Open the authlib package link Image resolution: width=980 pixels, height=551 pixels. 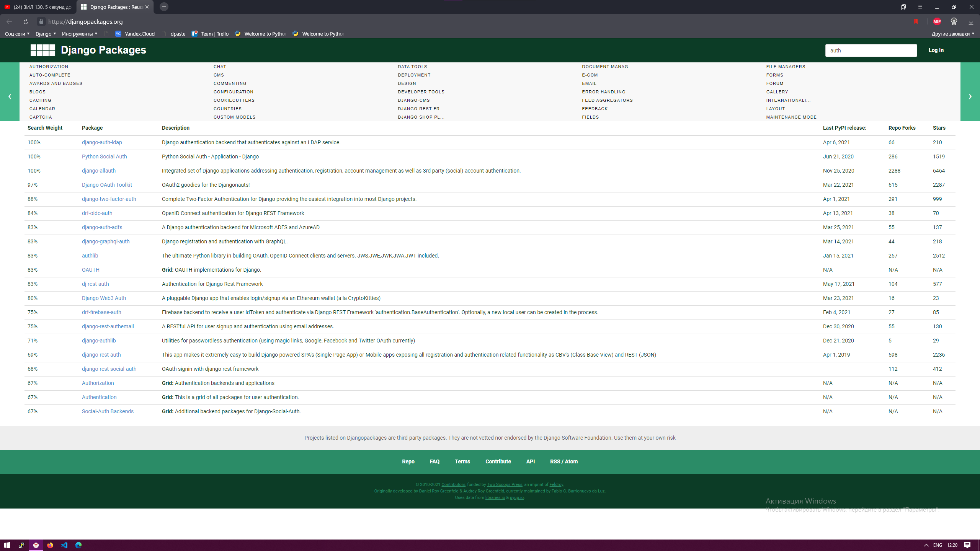90,256
